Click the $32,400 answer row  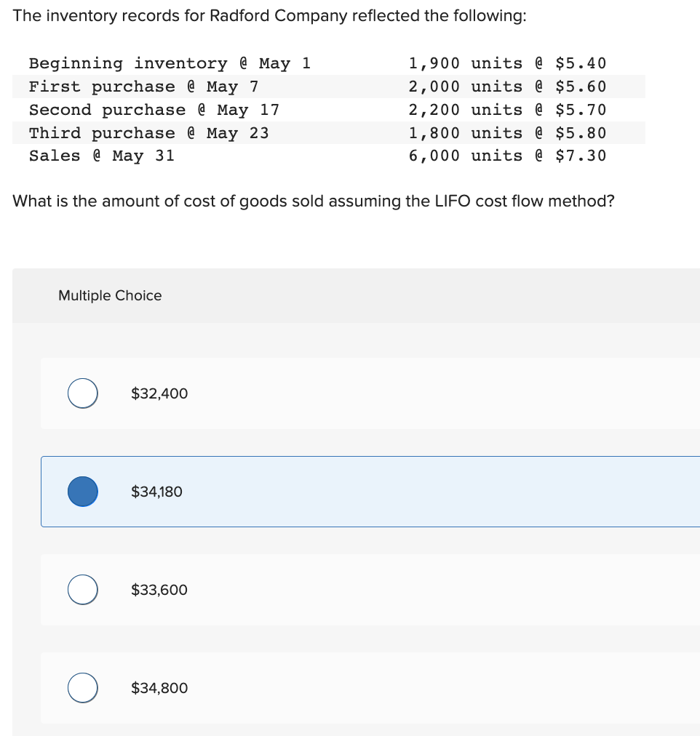[x=327, y=393]
